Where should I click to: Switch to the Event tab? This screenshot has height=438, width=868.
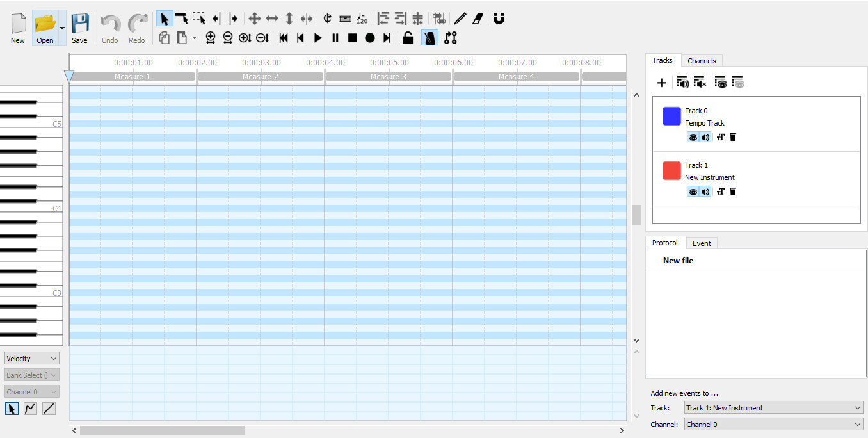point(702,243)
